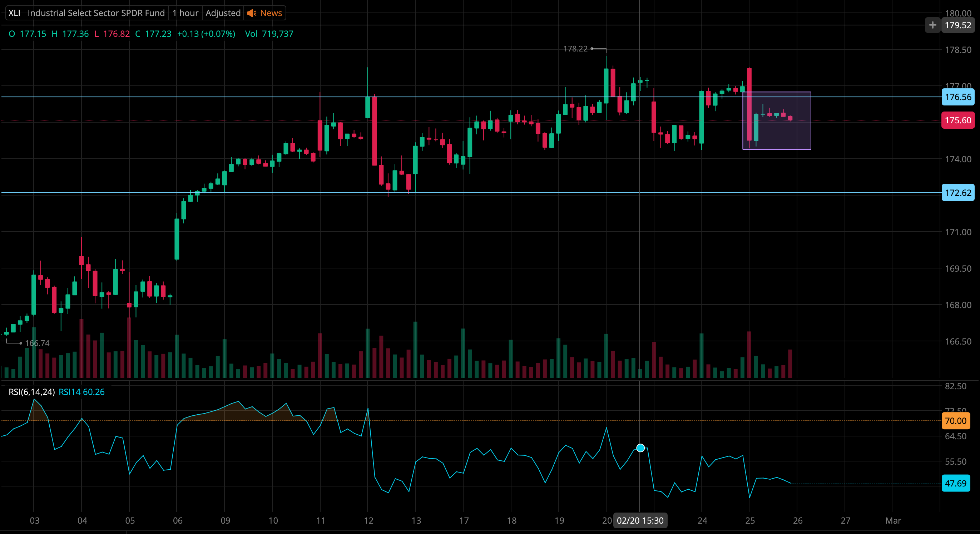Click the XLI ticker symbol
Image resolution: width=980 pixels, height=534 pixels.
[x=14, y=13]
